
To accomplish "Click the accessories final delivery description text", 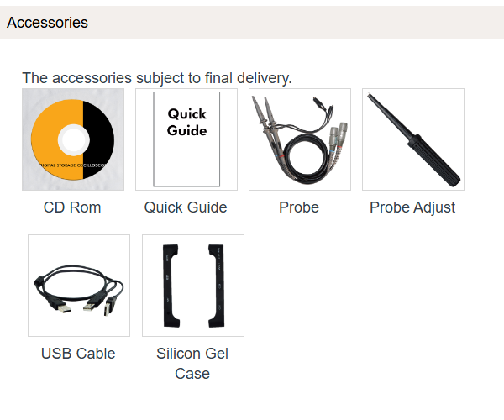I will click(157, 78).
